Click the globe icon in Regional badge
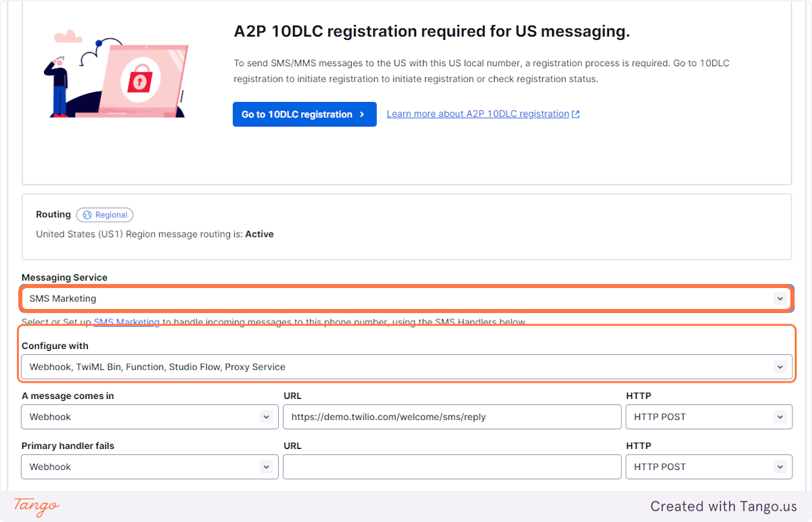812x522 pixels. [87, 215]
